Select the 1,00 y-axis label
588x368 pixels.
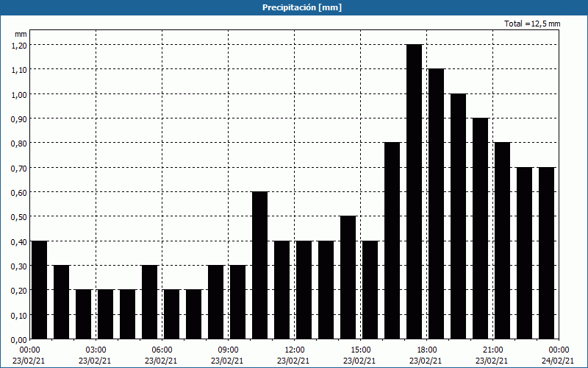(21, 94)
